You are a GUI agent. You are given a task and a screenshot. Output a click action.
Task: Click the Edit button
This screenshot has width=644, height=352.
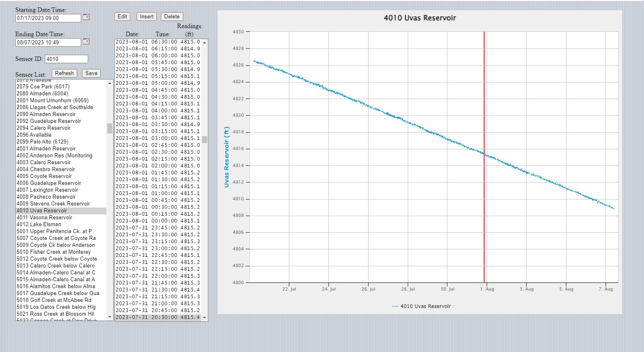tap(122, 17)
